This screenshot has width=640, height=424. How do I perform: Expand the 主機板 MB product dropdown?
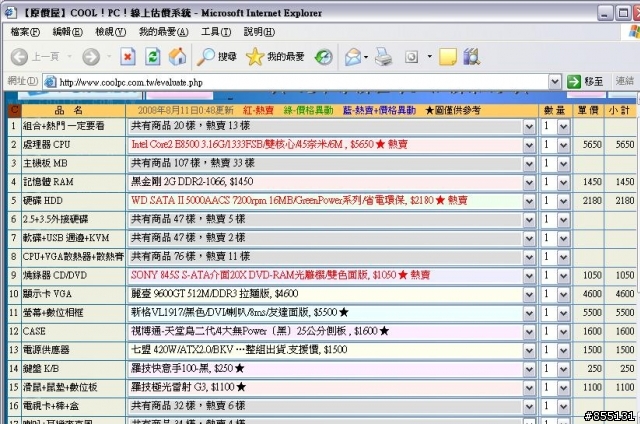[529, 164]
